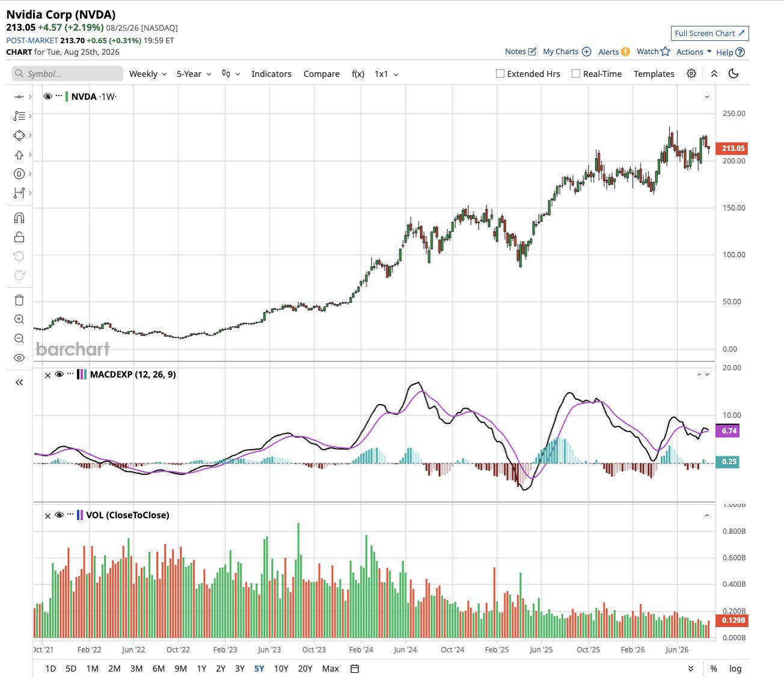Toggle visibility of all drawings eye icon
This screenshot has width=784, height=689.
pyautogui.click(x=19, y=358)
